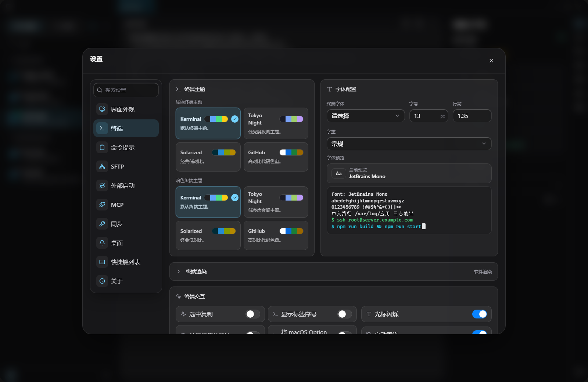Click the 界面外观 monitor icon in the sidebar
The width and height of the screenshot is (588, 382).
[x=102, y=109]
